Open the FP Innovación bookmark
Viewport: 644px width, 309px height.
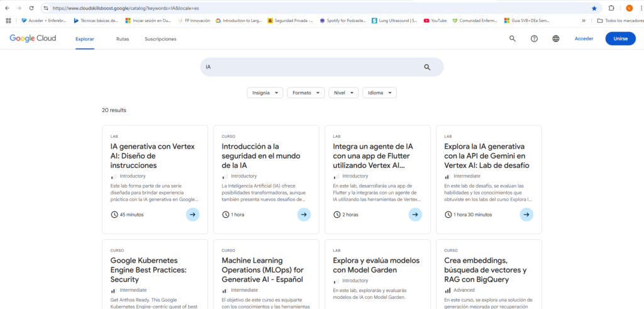pyautogui.click(x=194, y=21)
